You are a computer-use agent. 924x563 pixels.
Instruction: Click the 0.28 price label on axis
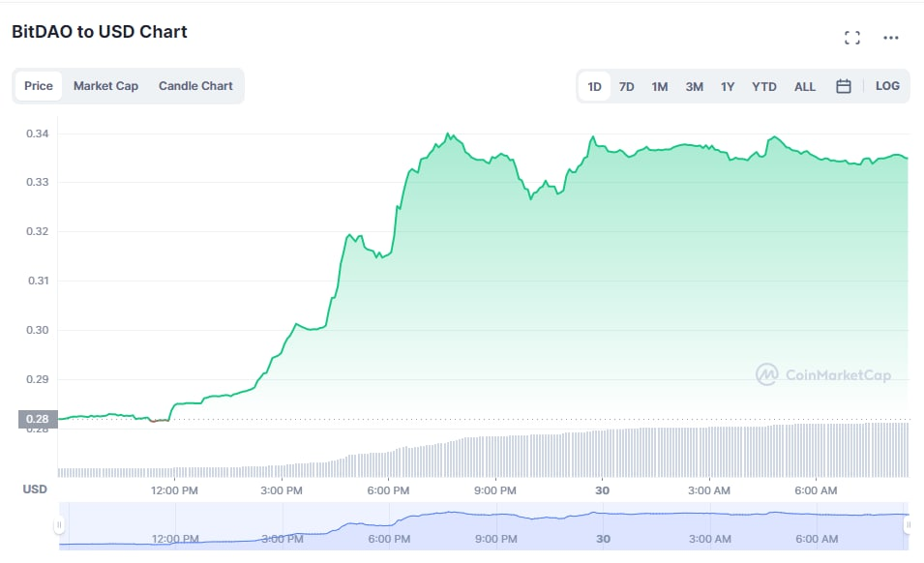[x=38, y=420]
